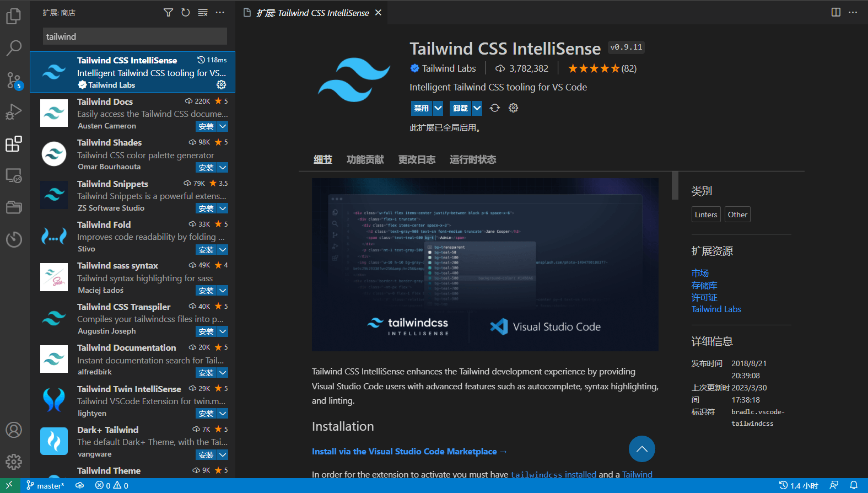
Task: Open the Extensions view icon
Action: coord(14,144)
